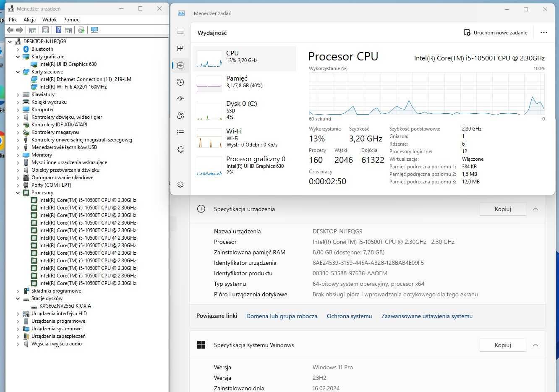Collapse the Specyfikacja systemu Windows section chevron
This screenshot has width=559, height=392.
tap(535, 345)
